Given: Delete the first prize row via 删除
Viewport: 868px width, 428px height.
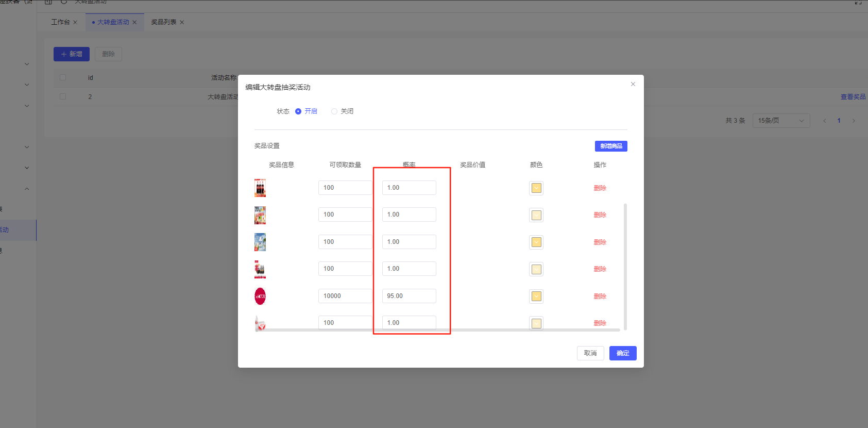Looking at the screenshot, I should 600,188.
